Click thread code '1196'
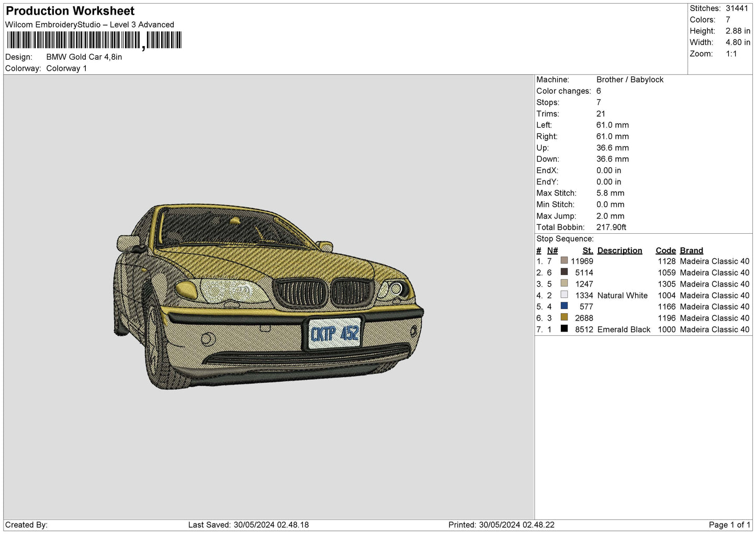The height and width of the screenshot is (534, 756). point(667,319)
